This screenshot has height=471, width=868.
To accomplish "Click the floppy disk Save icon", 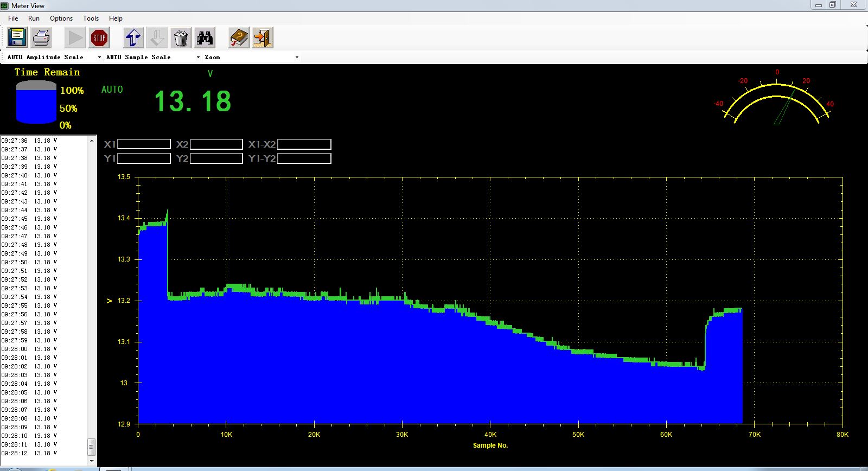I will [x=17, y=37].
